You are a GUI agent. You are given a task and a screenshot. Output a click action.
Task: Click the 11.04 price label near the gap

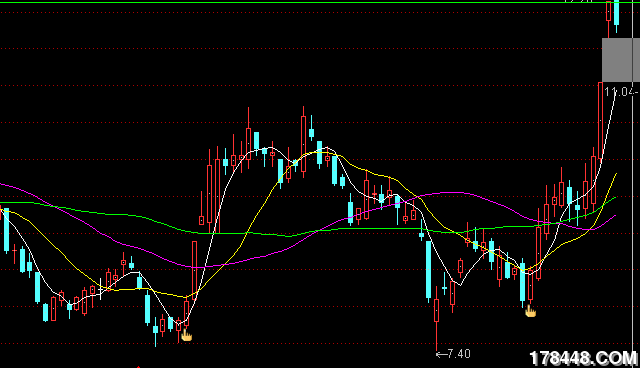620,91
